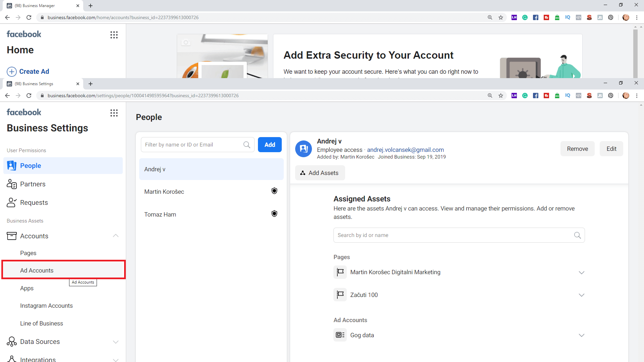Click admin shield icon beside Martin Korošec
This screenshot has height=362, width=644.
(x=274, y=191)
